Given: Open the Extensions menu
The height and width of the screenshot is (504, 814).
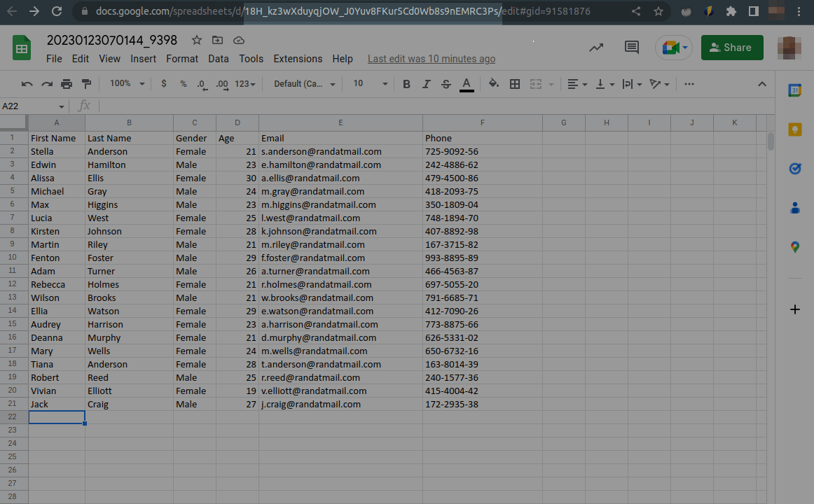Looking at the screenshot, I should tap(298, 59).
